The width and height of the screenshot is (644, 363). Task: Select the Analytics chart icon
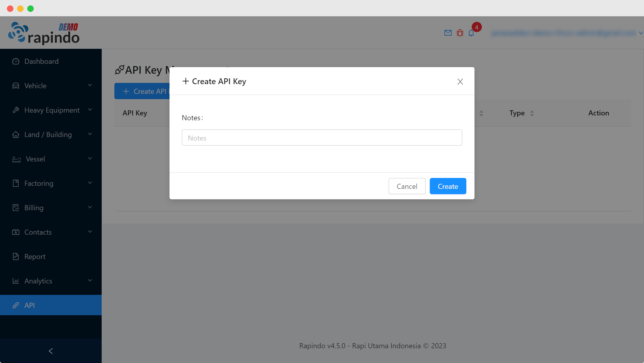point(16,281)
